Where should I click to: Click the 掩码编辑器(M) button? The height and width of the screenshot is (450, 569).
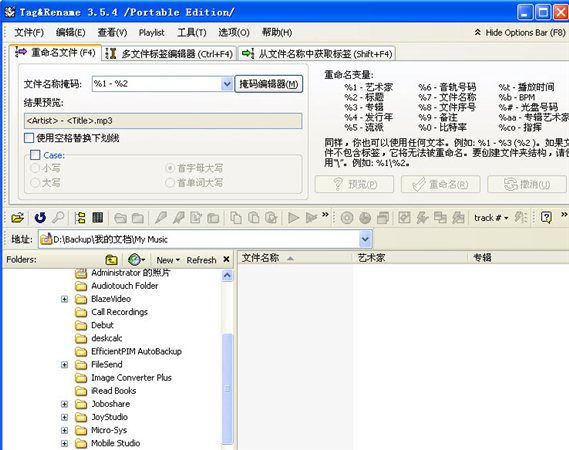(269, 84)
